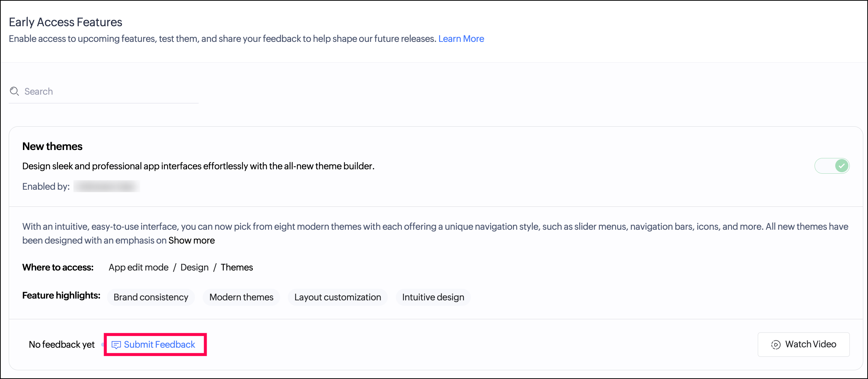Screen dimensions: 868x379
Task: Click the blurred Enabled by username
Action: 106,186
